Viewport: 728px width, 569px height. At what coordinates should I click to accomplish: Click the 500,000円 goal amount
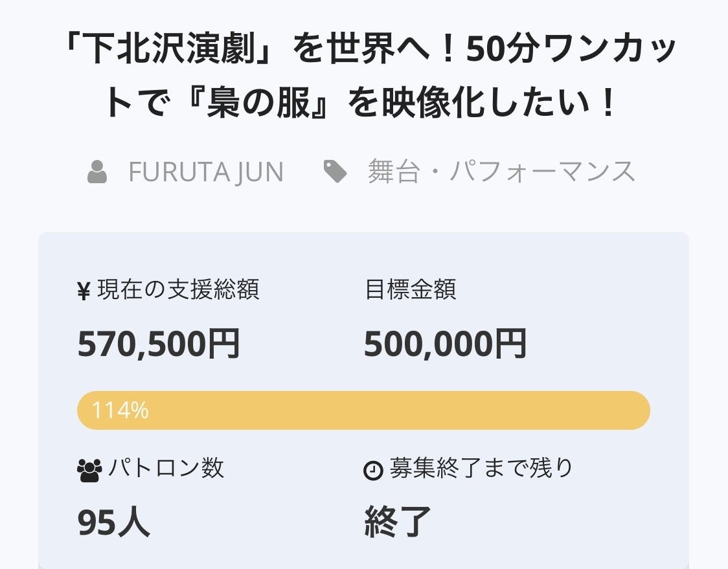coord(445,344)
